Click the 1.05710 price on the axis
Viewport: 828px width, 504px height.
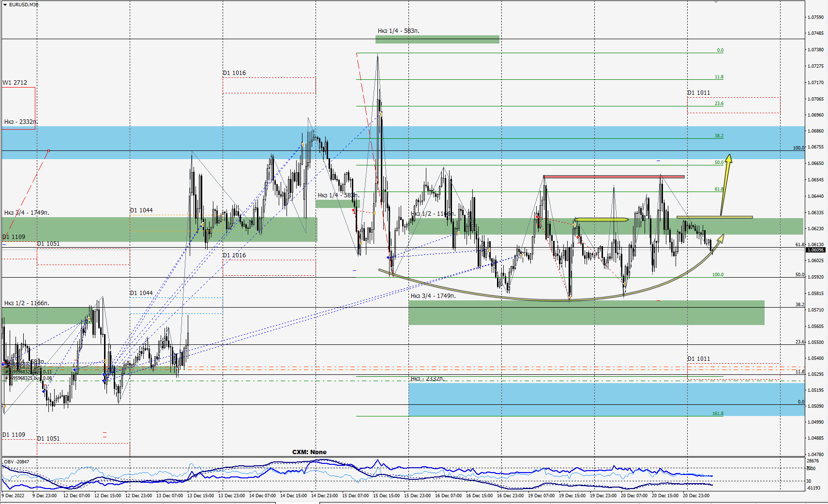click(x=815, y=310)
